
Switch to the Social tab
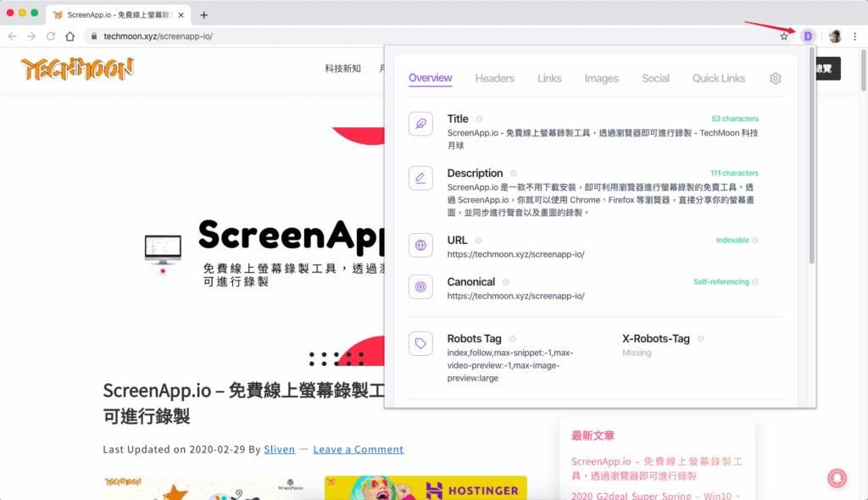point(655,79)
